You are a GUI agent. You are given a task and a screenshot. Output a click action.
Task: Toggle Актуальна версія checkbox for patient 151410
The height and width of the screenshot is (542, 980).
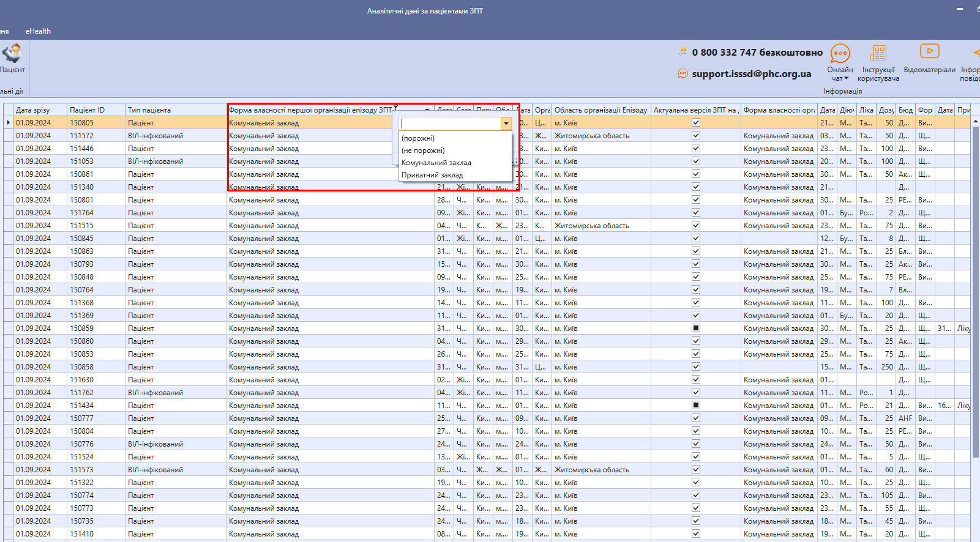[x=696, y=533]
